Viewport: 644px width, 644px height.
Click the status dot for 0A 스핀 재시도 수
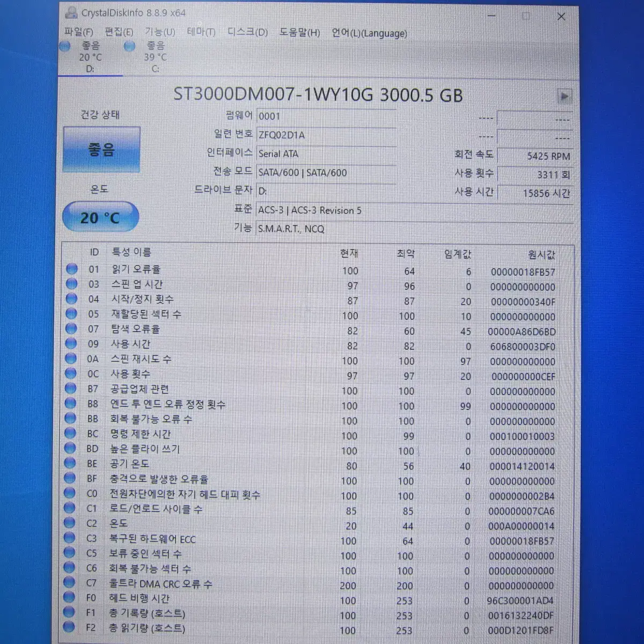tap(71, 358)
